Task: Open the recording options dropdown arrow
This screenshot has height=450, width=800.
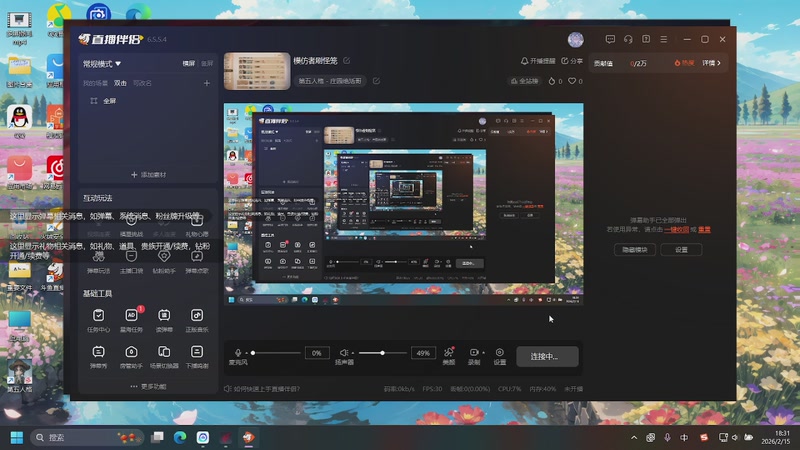Action: point(484,353)
